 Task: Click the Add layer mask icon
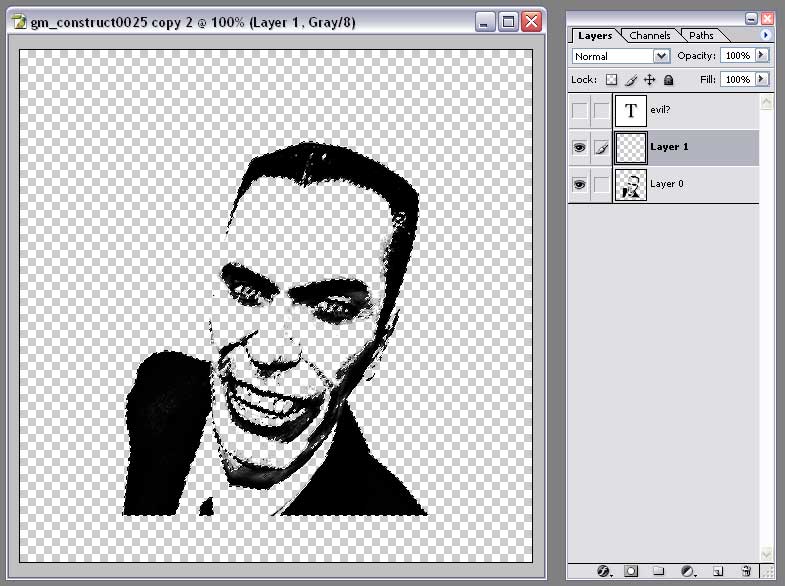[632, 571]
